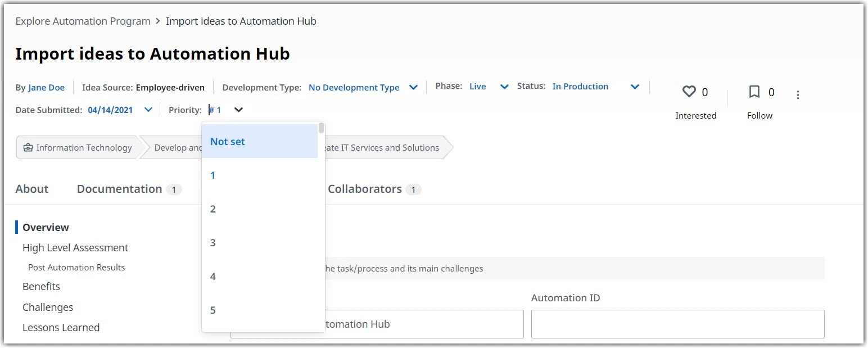The height and width of the screenshot is (348, 868).
Task: Collapse the Priority dropdown chevron
Action: tap(239, 110)
